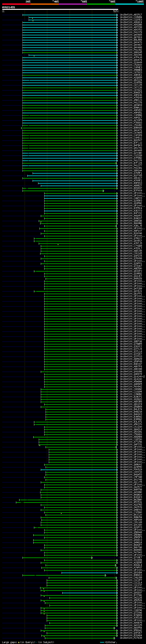The height and width of the screenshot is (644, 146).
Task: Open hit UniRef100_A8IP17
Action: click(131, 15)
